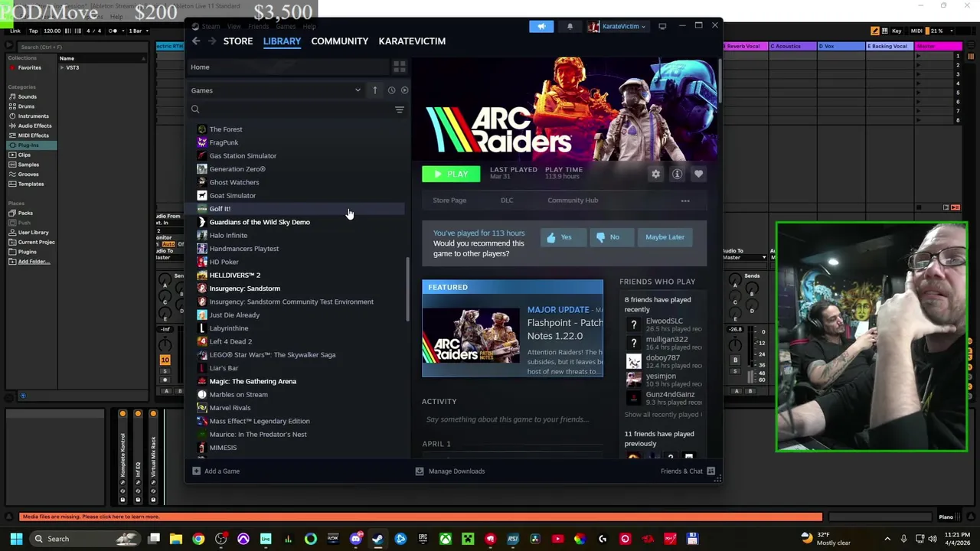The height and width of the screenshot is (551, 980).
Task: Click Add a Game plus icon
Action: click(196, 471)
